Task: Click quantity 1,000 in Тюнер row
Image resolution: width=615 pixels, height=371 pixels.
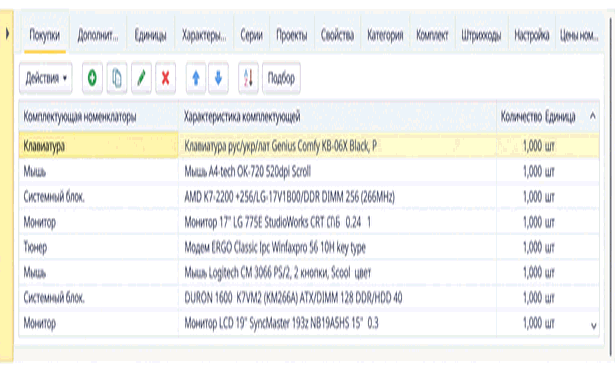Action: pos(532,247)
